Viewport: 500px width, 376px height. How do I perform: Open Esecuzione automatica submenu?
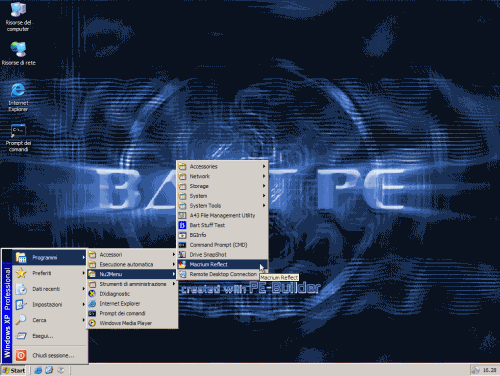pos(132,264)
